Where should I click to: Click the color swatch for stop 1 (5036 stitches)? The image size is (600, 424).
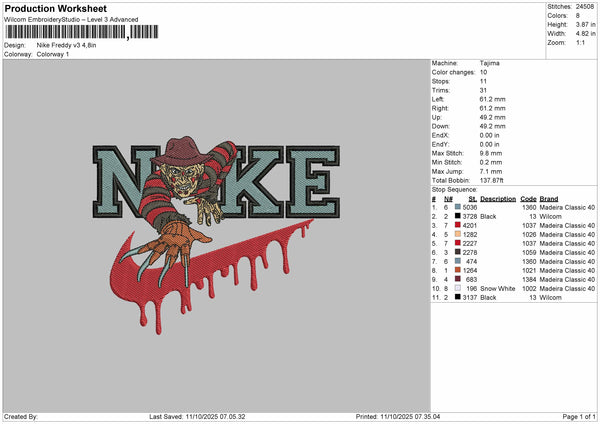point(458,207)
